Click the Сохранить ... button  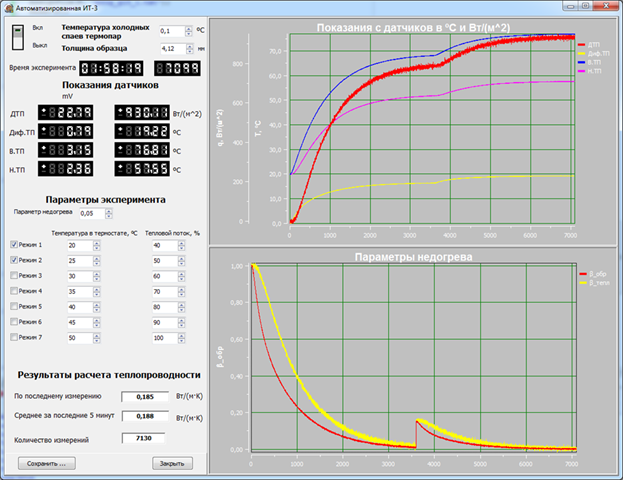pyautogui.click(x=47, y=463)
